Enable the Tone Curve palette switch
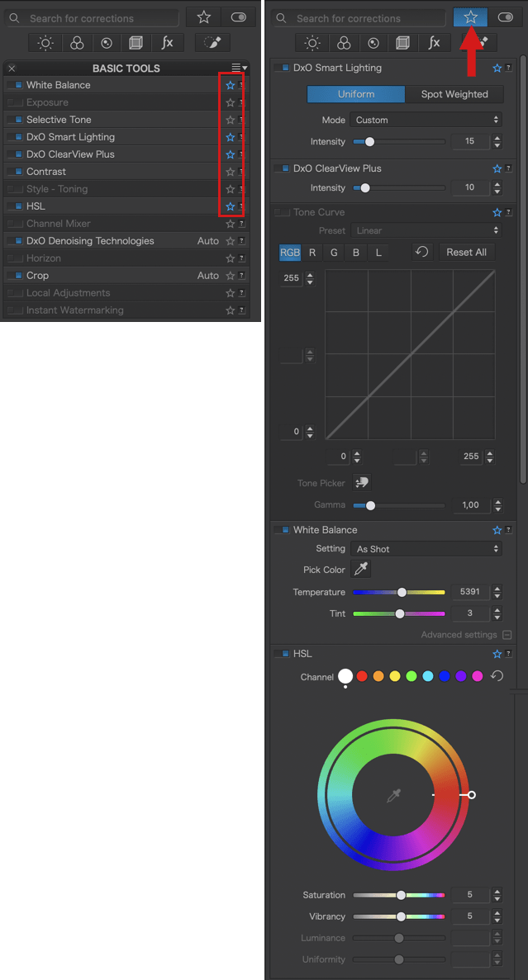This screenshot has height=980, width=528. point(282,212)
